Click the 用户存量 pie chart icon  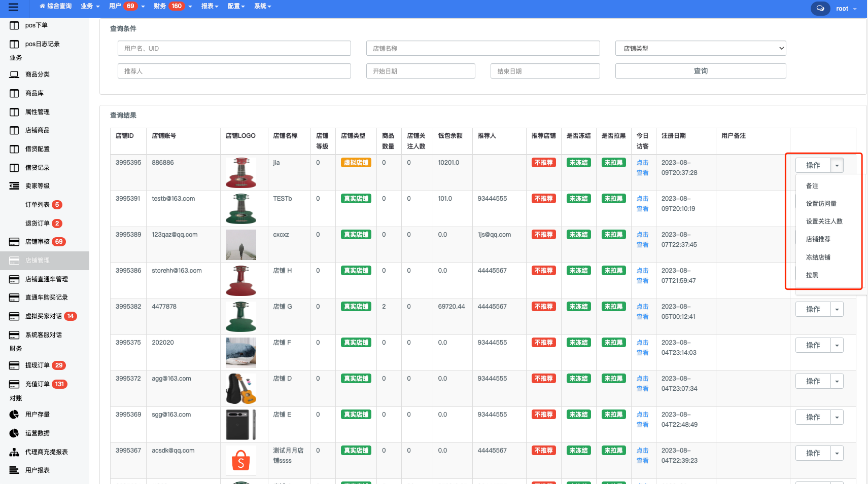coord(14,415)
